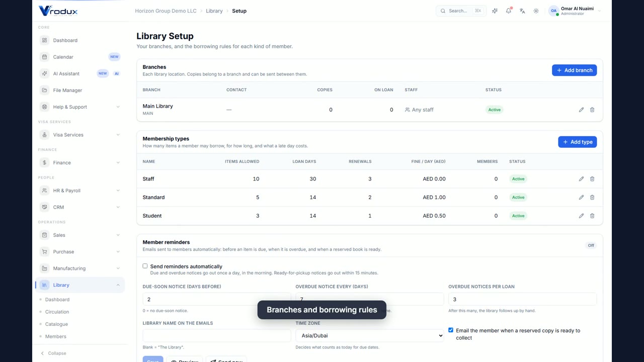644x362 pixels.
Task: Collapse the sidebar
Action: pyautogui.click(x=53, y=353)
